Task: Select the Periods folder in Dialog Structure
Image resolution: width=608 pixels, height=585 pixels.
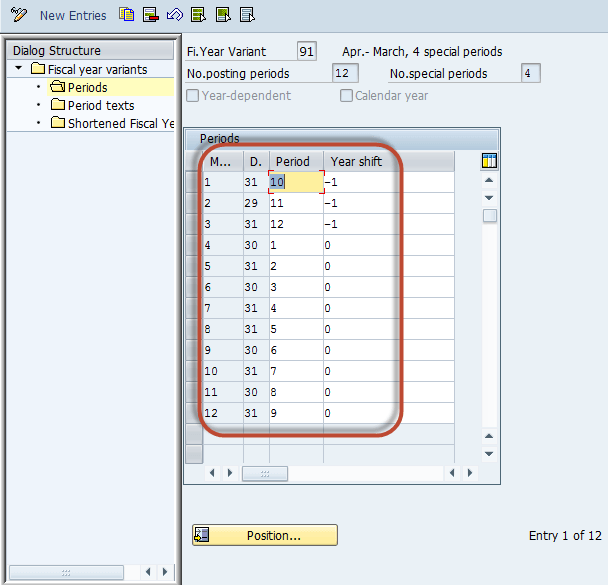Action: click(x=87, y=87)
